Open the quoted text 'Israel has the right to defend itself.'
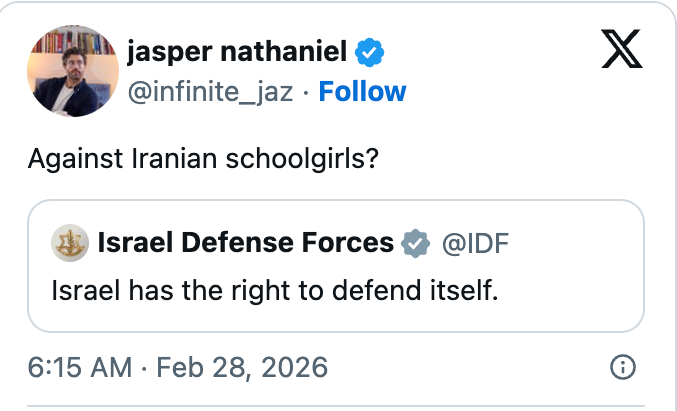677x411 pixels. [x=274, y=290]
